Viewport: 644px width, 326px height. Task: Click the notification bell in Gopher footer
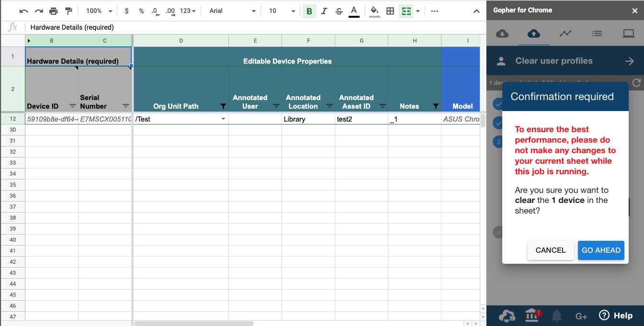(556, 315)
